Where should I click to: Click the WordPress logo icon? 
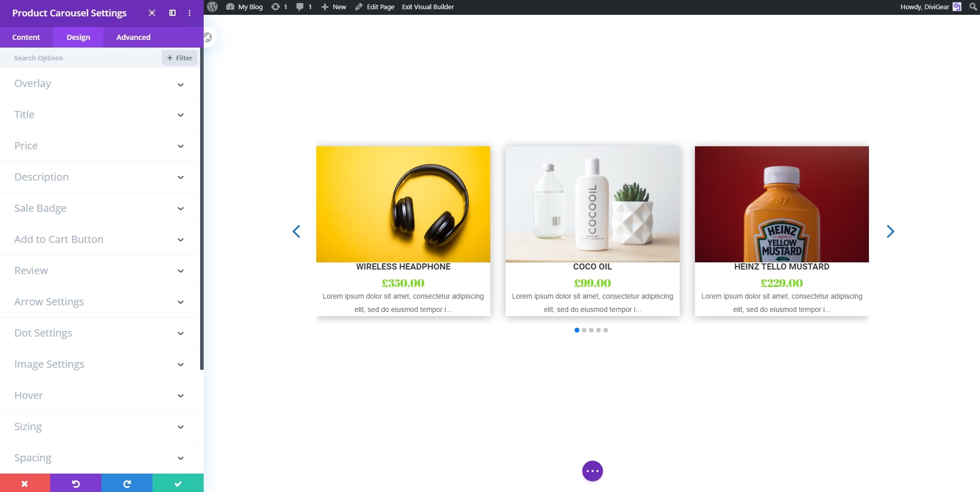(x=212, y=7)
